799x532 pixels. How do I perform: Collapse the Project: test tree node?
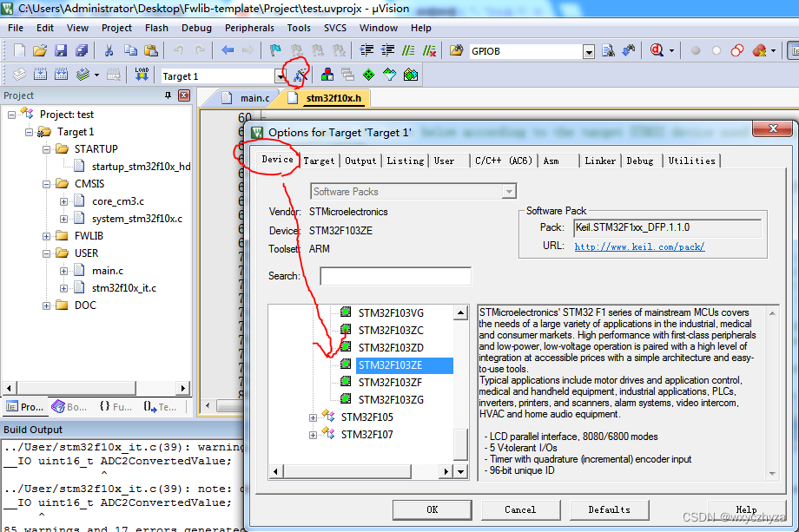[11, 115]
